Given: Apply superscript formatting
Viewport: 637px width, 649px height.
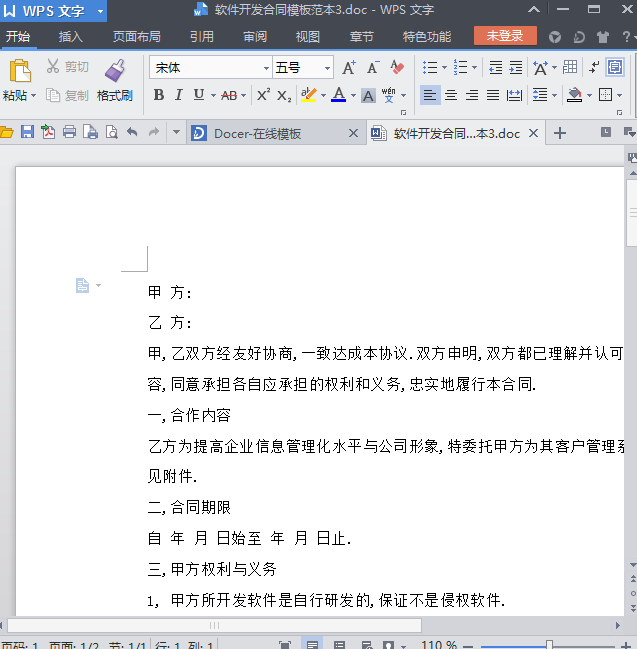Looking at the screenshot, I should pos(263,95).
